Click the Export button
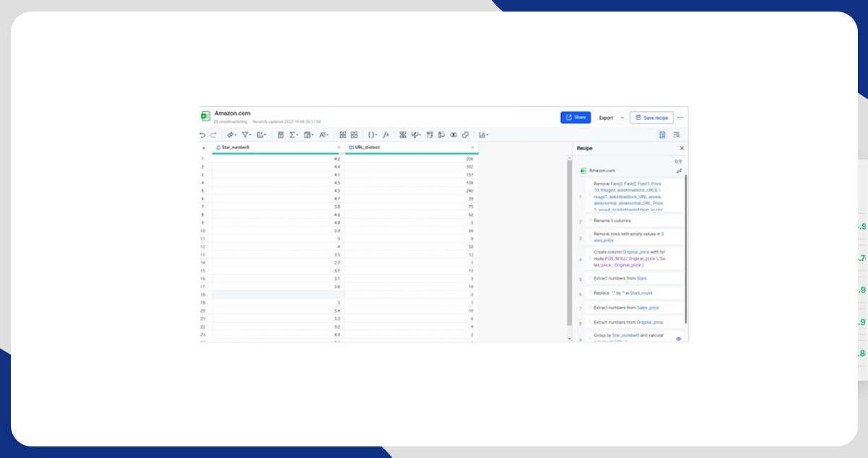868x458 pixels. coord(606,118)
